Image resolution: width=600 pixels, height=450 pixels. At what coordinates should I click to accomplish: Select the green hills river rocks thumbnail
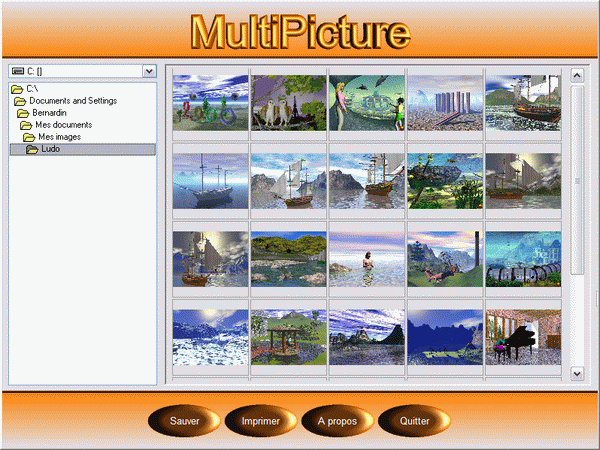289,259
